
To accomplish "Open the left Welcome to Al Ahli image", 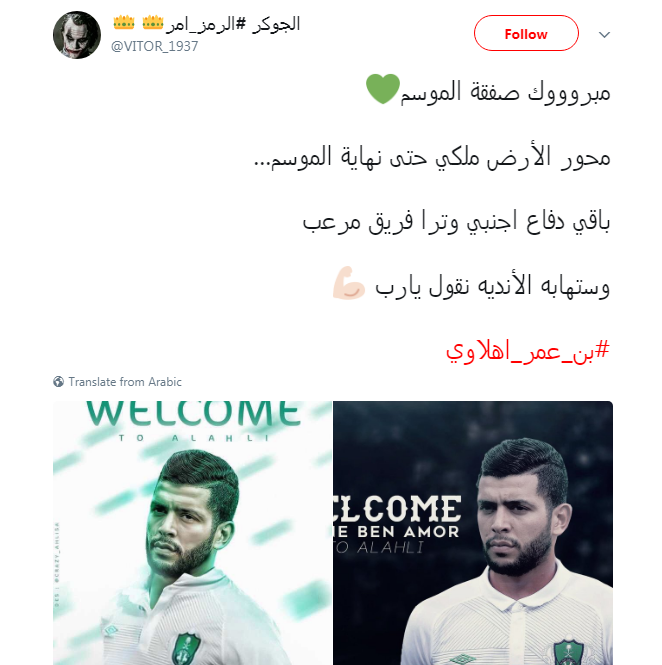I will 193,533.
